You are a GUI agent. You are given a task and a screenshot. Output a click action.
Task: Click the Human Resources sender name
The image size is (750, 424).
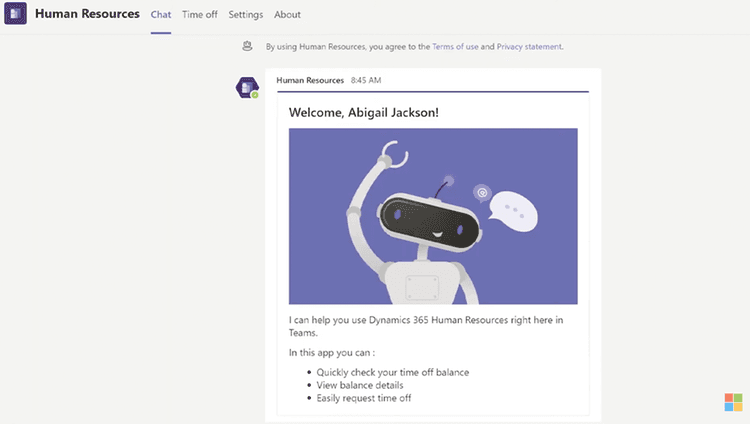[310, 80]
